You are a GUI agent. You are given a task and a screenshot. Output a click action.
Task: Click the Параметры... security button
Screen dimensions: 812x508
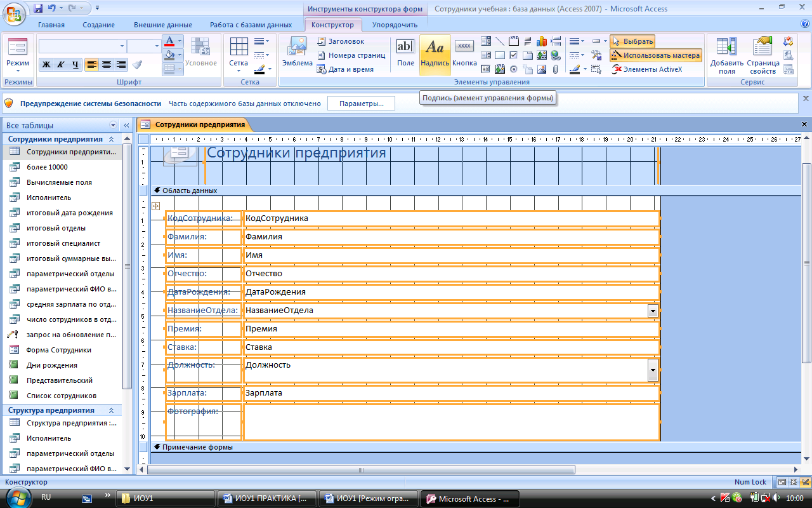click(361, 104)
